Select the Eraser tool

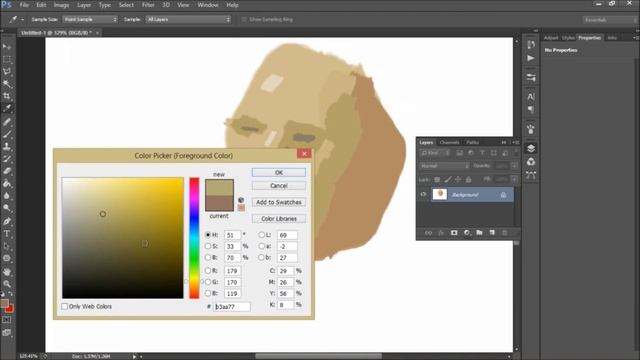(x=7, y=171)
